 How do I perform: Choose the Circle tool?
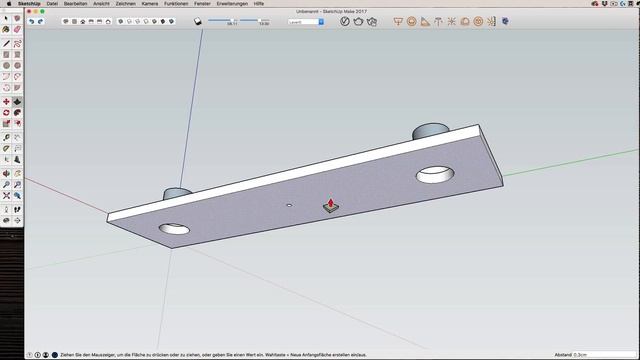pyautogui.click(x=6, y=65)
